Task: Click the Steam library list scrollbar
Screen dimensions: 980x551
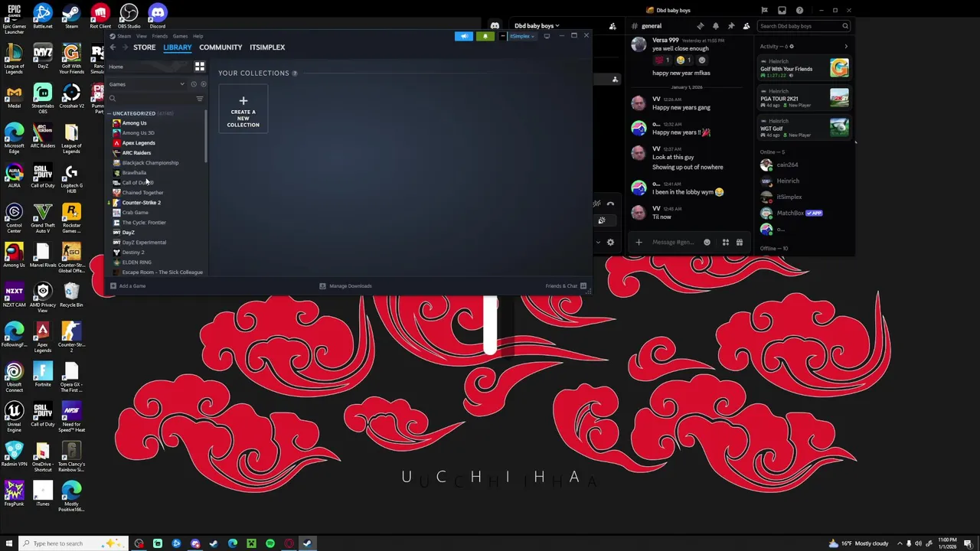Action: (x=205, y=136)
